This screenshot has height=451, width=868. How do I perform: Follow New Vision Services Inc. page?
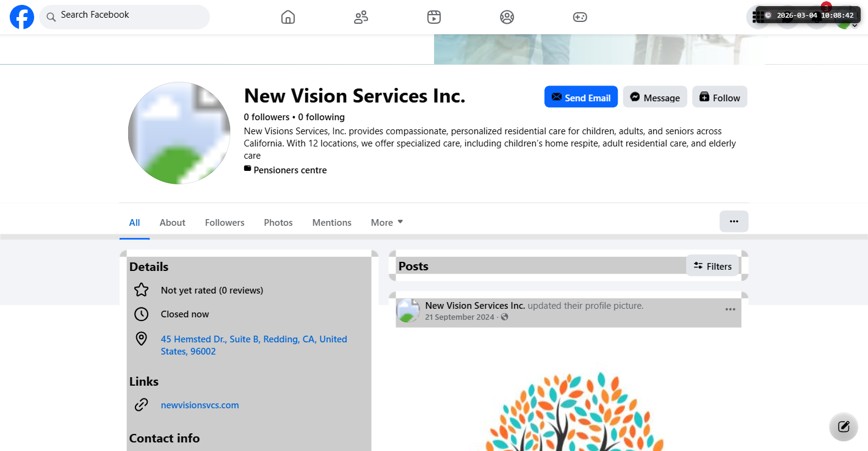point(719,97)
